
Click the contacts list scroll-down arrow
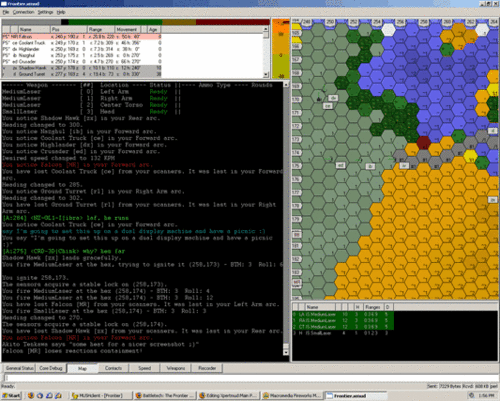pyautogui.click(x=266, y=75)
